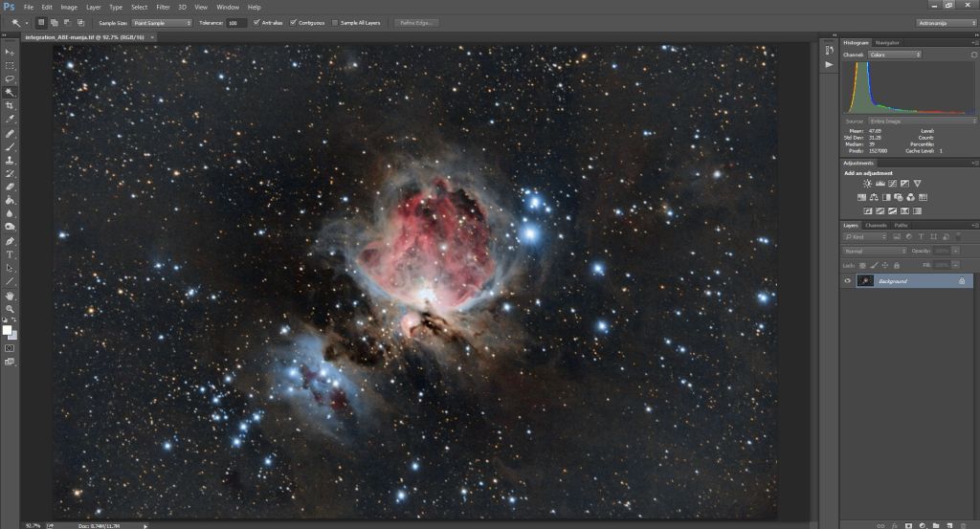The image size is (980, 529).
Task: Open the Sample Size dropdown
Action: tap(162, 22)
